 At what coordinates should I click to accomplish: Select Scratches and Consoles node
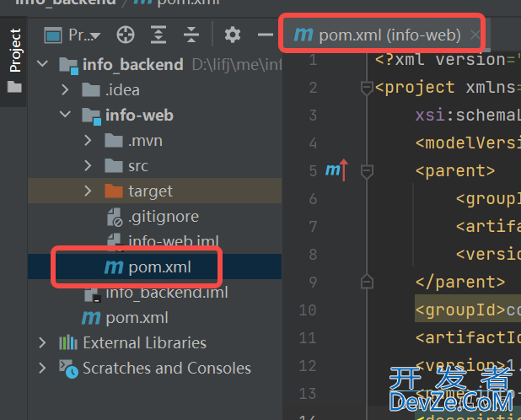coord(167,369)
